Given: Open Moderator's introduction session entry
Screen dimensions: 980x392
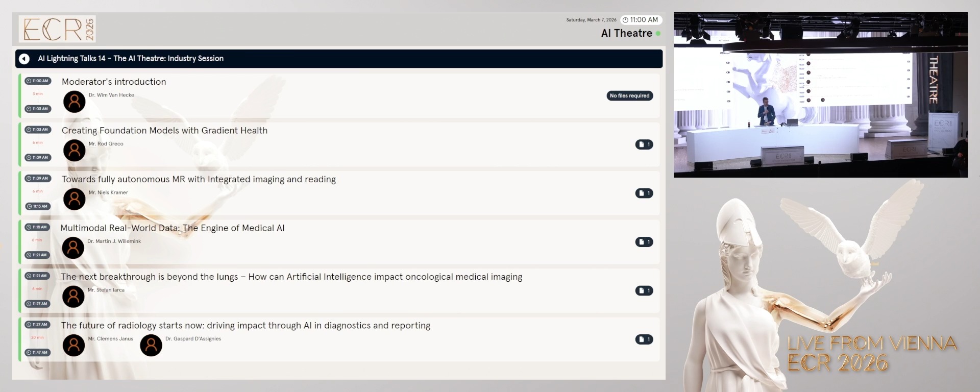Looking at the screenshot, I should point(114,82).
